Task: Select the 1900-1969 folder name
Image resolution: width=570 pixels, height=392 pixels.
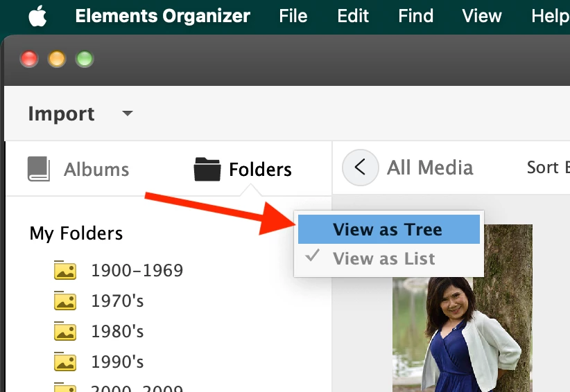Action: tap(137, 270)
